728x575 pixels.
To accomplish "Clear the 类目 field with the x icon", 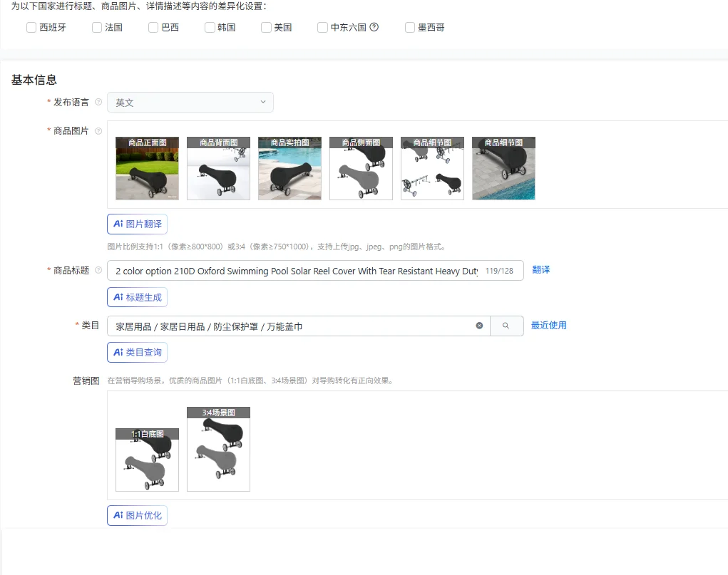I will (x=480, y=326).
